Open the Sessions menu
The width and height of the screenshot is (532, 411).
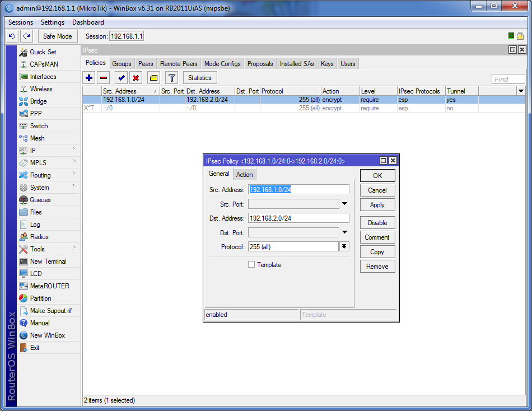click(21, 22)
